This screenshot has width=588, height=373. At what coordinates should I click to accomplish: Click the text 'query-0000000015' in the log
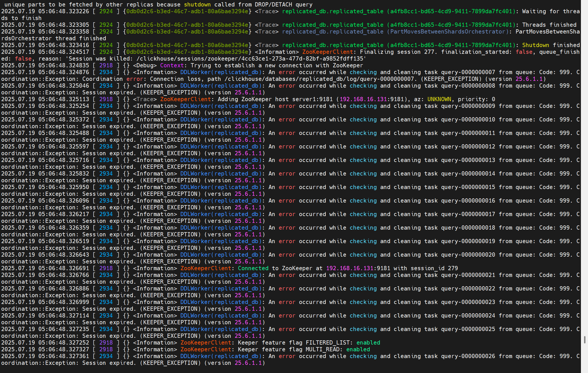click(x=468, y=187)
